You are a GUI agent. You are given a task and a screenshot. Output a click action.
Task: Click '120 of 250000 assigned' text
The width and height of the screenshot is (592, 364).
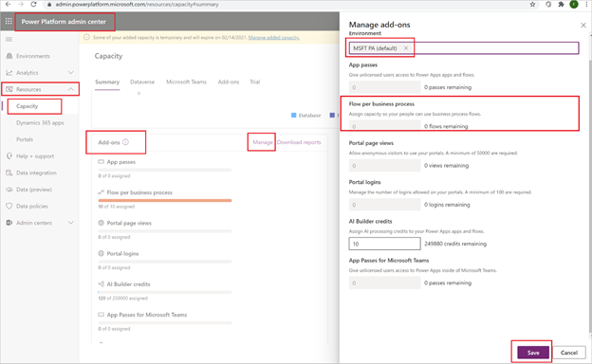coord(122,298)
